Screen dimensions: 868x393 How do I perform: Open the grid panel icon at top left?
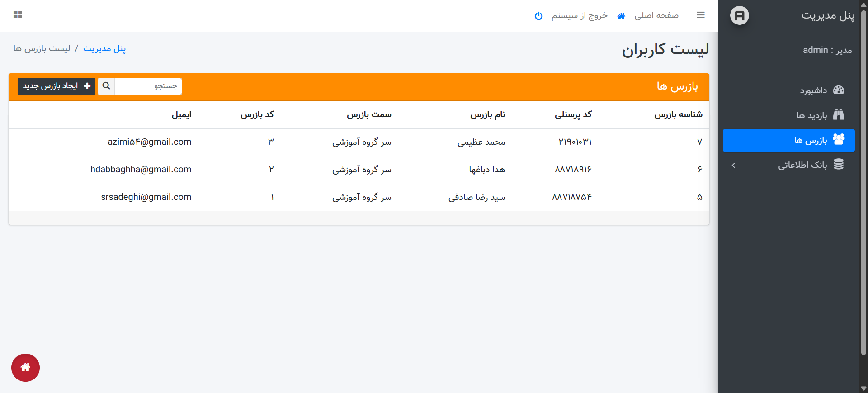18,15
